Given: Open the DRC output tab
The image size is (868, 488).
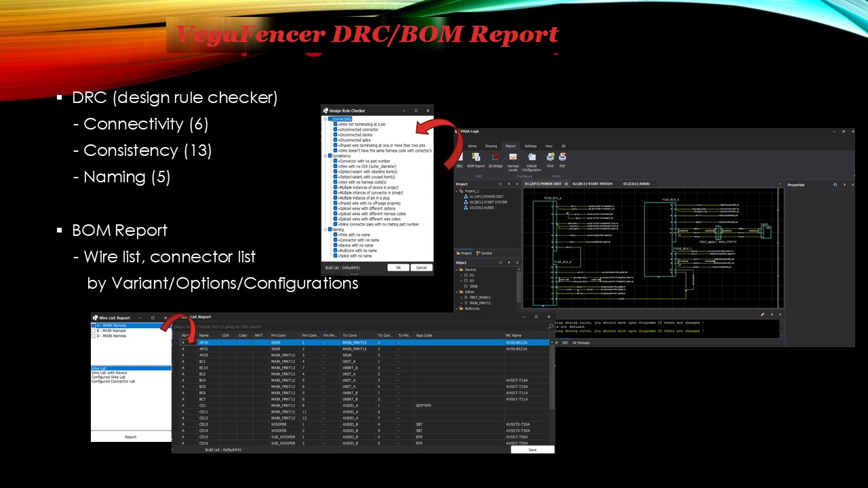Looking at the screenshot, I should 565,343.
